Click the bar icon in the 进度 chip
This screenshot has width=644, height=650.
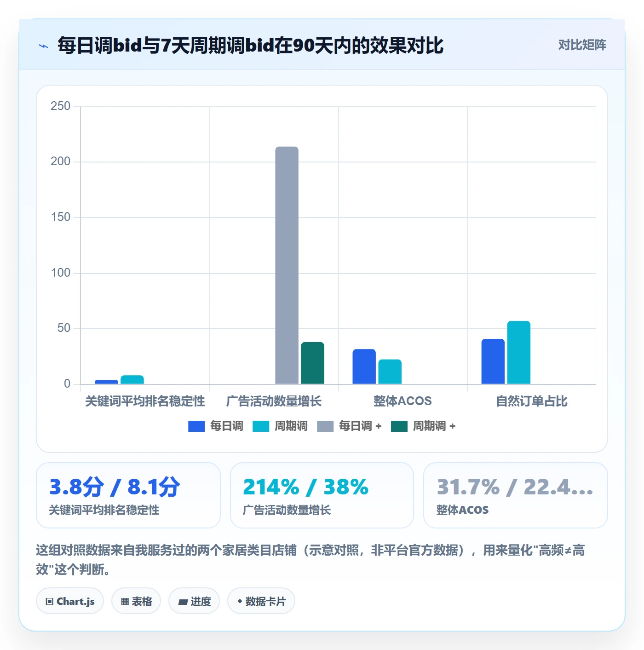click(x=183, y=602)
